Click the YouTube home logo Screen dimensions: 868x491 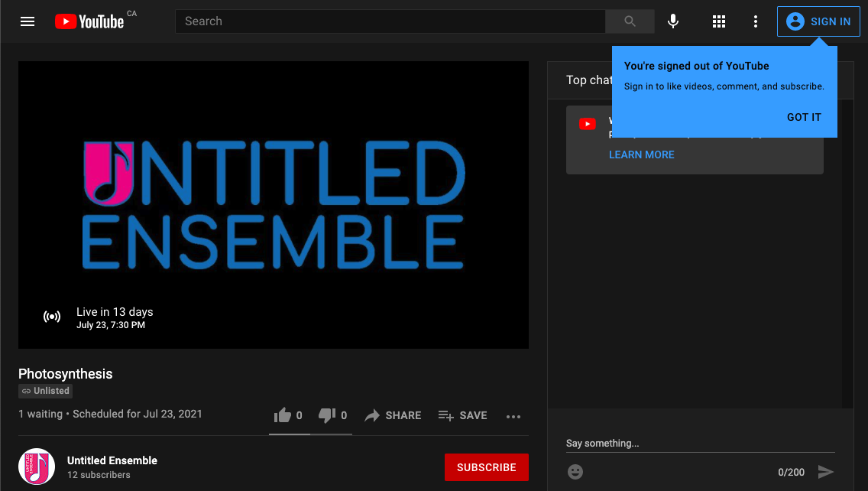tap(89, 21)
